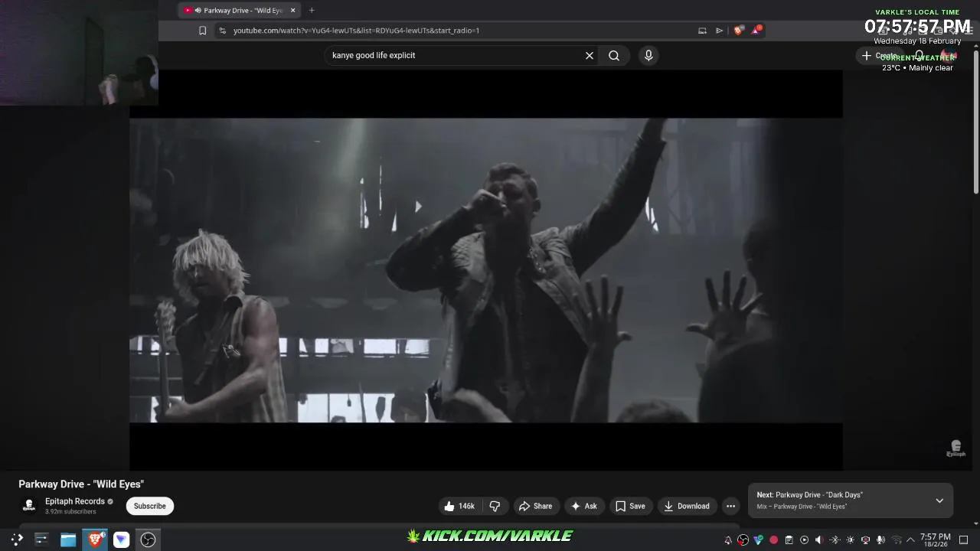Click Epitaph watermark logo in video
The height and width of the screenshot is (551, 980).
point(955,449)
